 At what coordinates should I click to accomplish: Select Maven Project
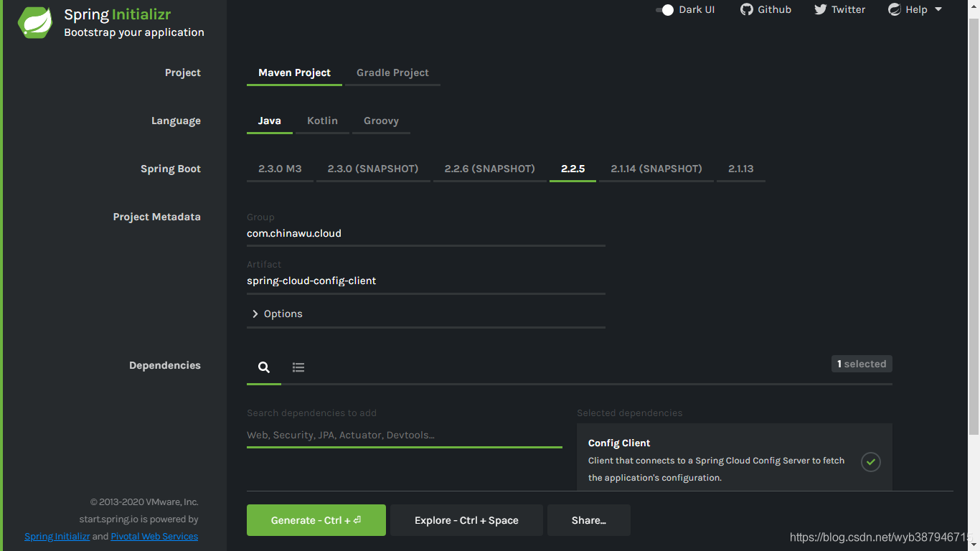294,72
